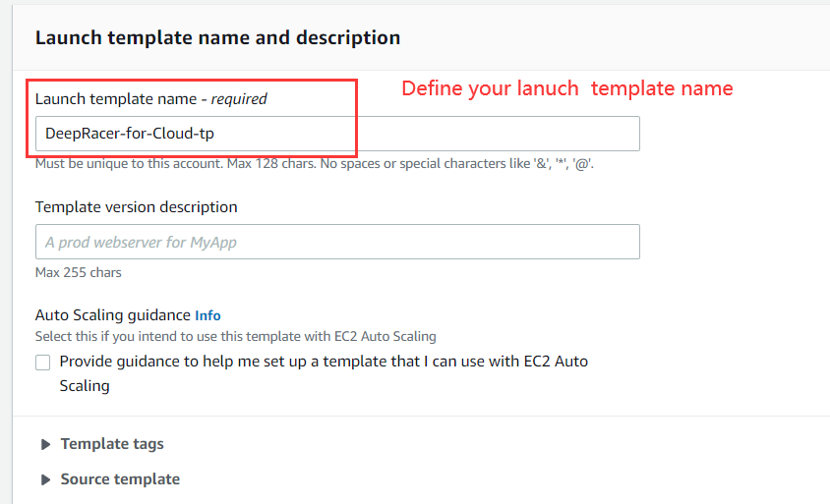Click the DeepRacer-for-Cloud-tp text in the name field

coord(129,134)
